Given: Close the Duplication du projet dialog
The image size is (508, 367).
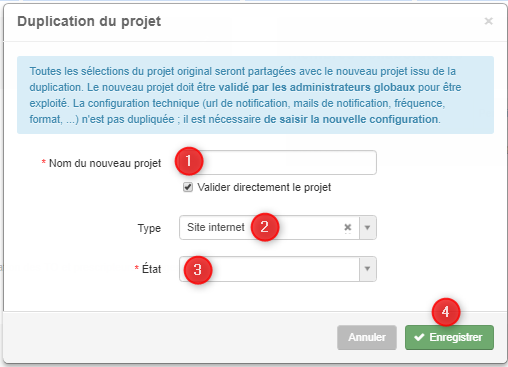Looking at the screenshot, I should (x=488, y=21).
